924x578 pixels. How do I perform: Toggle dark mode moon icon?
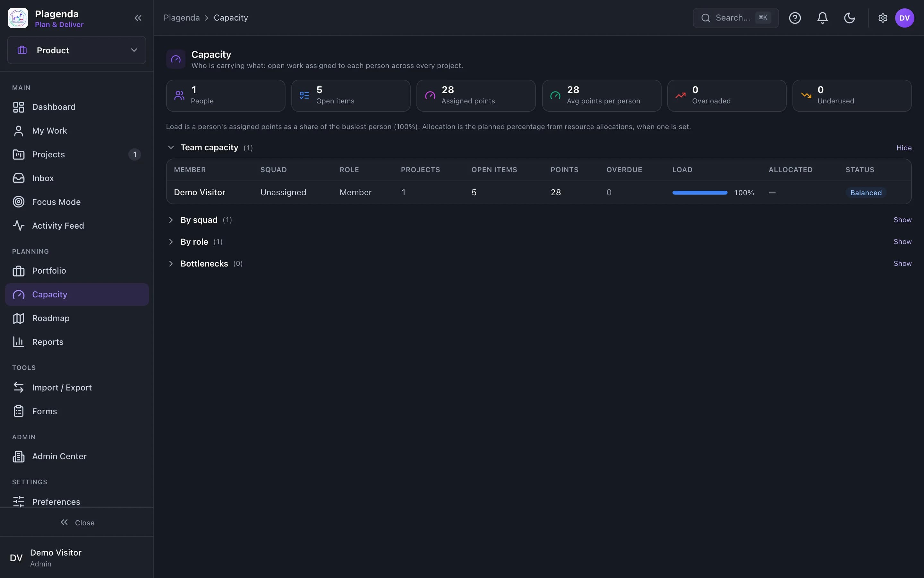pyautogui.click(x=850, y=18)
